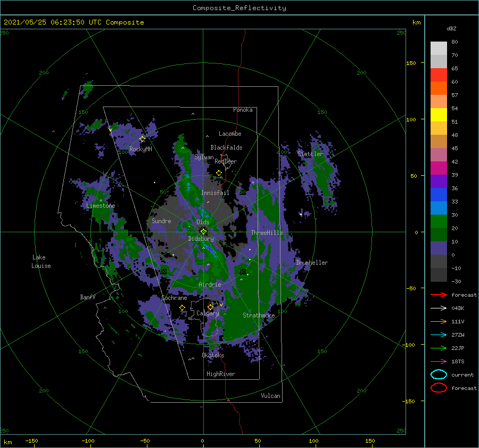The height and width of the screenshot is (448, 479).
Task: Select the Airdrie label
Action: coord(210,284)
